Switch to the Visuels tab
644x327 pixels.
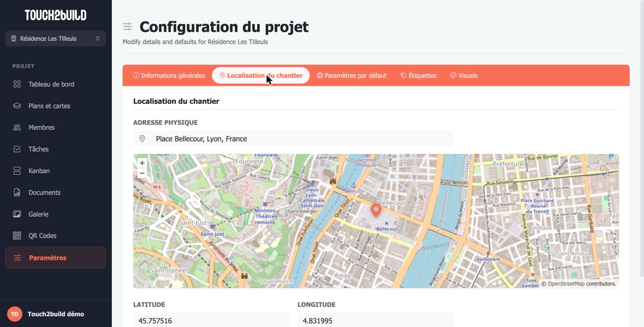pos(464,76)
